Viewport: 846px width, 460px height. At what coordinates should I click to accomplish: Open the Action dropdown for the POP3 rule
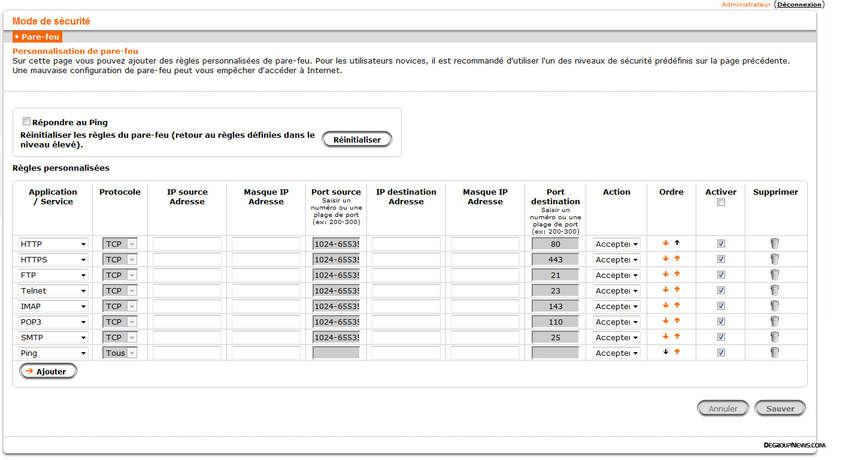(x=617, y=322)
